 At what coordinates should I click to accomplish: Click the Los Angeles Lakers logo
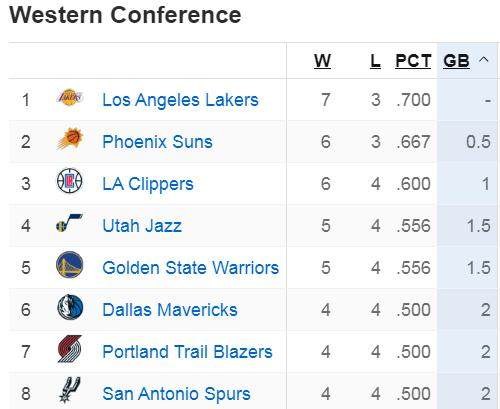(x=70, y=97)
